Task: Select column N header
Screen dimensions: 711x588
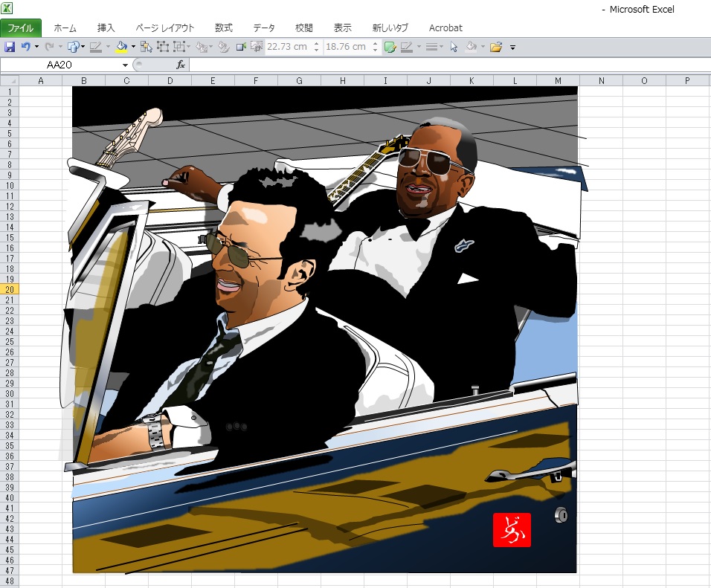Action: (x=601, y=81)
